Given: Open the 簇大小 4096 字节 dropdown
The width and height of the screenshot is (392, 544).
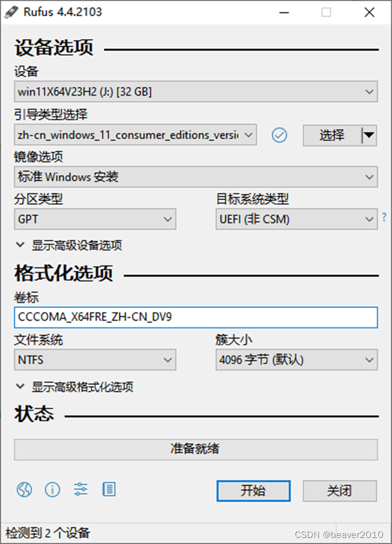Looking at the screenshot, I should point(297,360).
